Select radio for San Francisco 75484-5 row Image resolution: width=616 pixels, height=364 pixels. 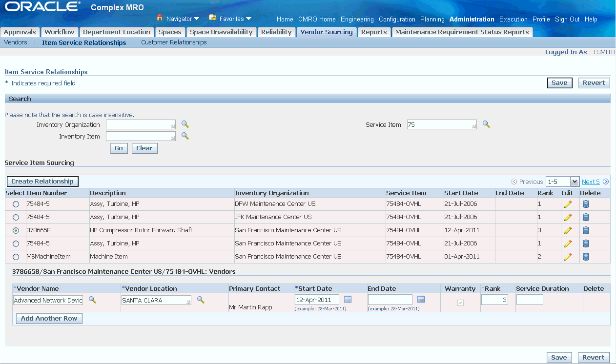[x=16, y=243]
